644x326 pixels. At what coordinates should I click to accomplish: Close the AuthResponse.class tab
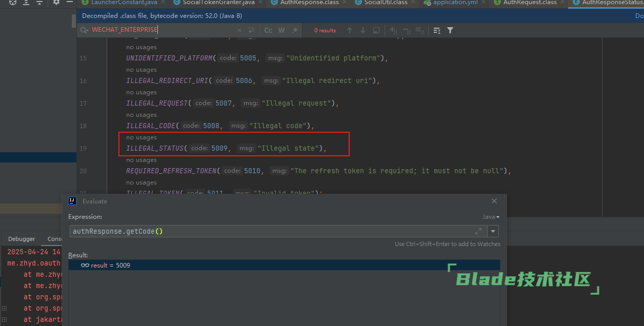(346, 3)
